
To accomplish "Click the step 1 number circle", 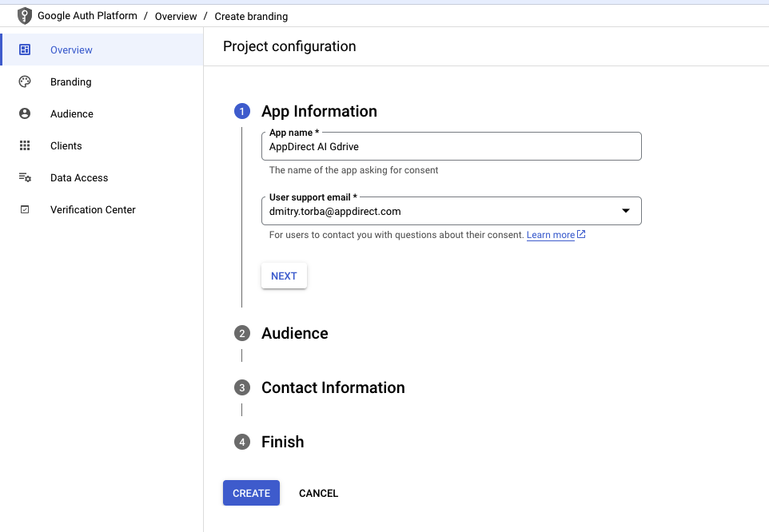I will coord(241,111).
